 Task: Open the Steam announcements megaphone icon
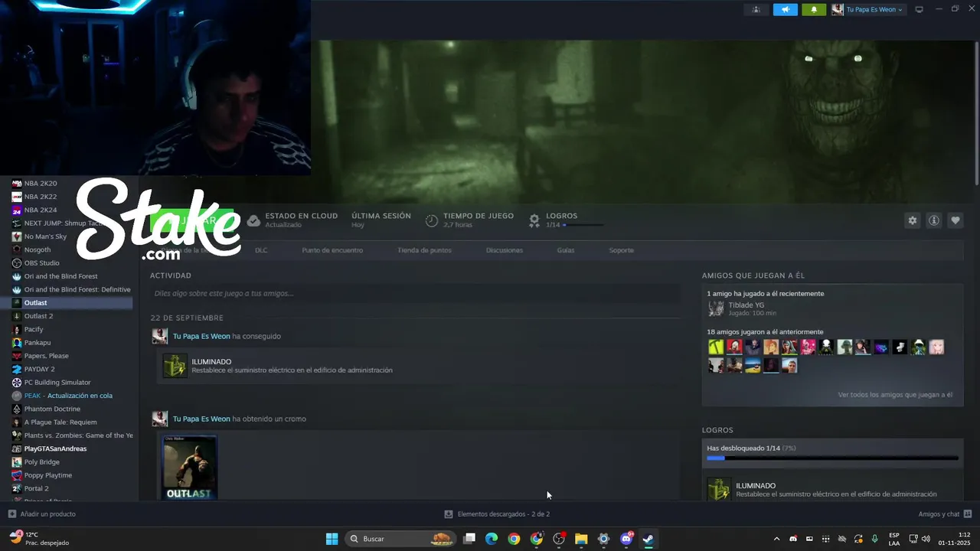(x=785, y=9)
